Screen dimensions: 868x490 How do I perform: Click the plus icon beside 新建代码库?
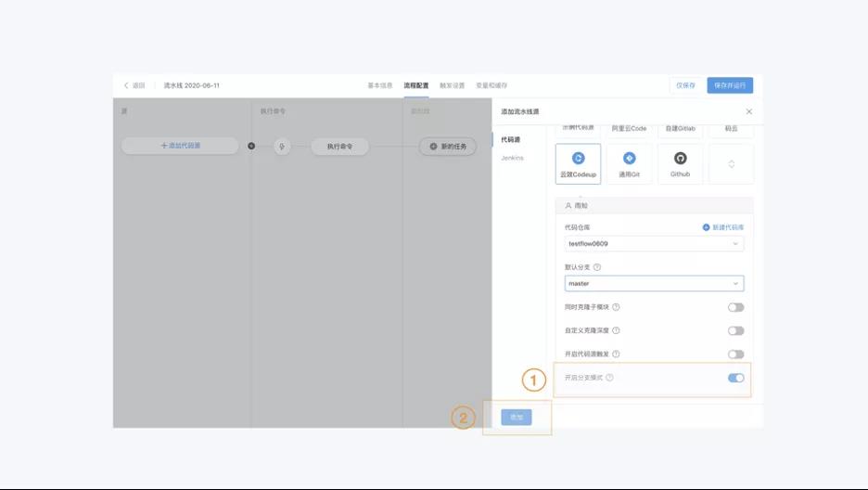pyautogui.click(x=706, y=227)
